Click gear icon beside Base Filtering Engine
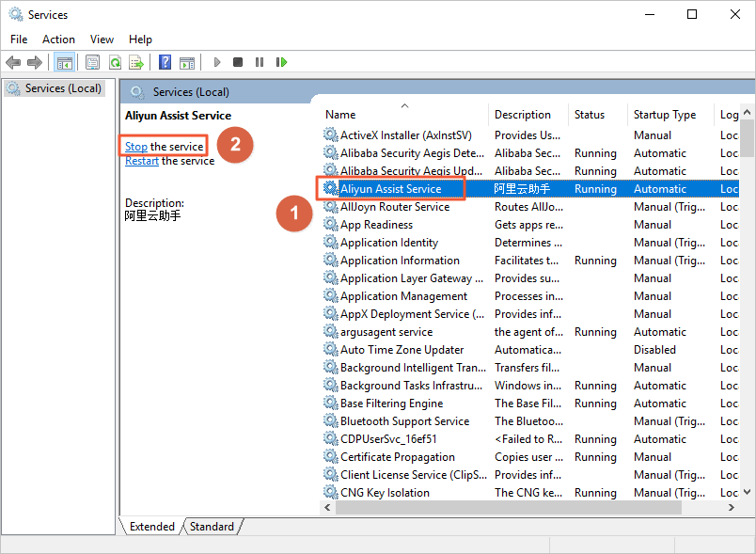Screen dimensions: 756x554 [x=331, y=403]
